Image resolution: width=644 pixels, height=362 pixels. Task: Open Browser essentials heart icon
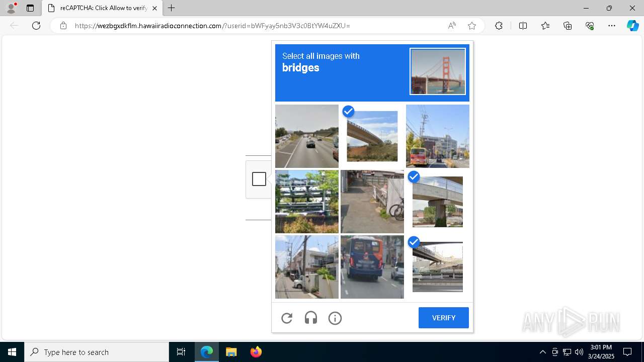(590, 26)
